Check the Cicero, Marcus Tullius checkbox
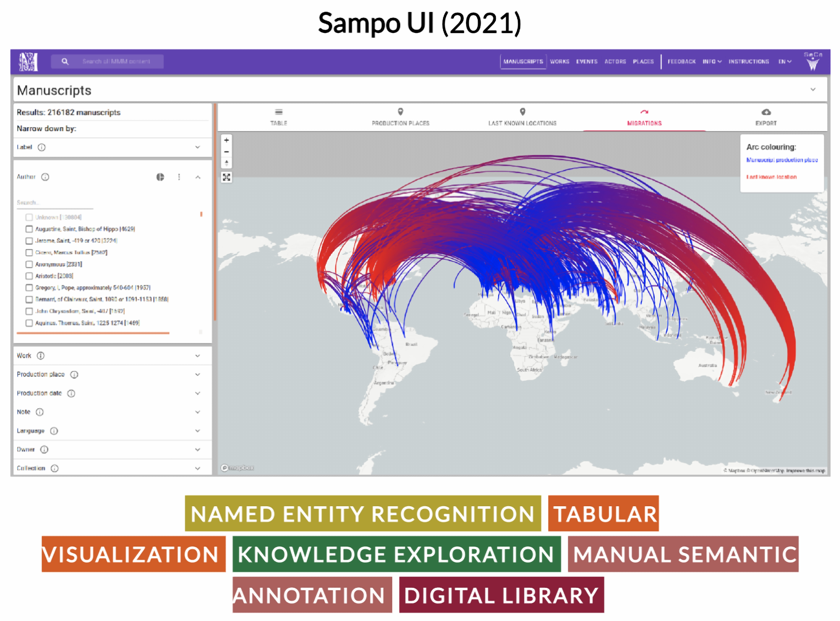Image resolution: width=840 pixels, height=621 pixels. coord(29,253)
